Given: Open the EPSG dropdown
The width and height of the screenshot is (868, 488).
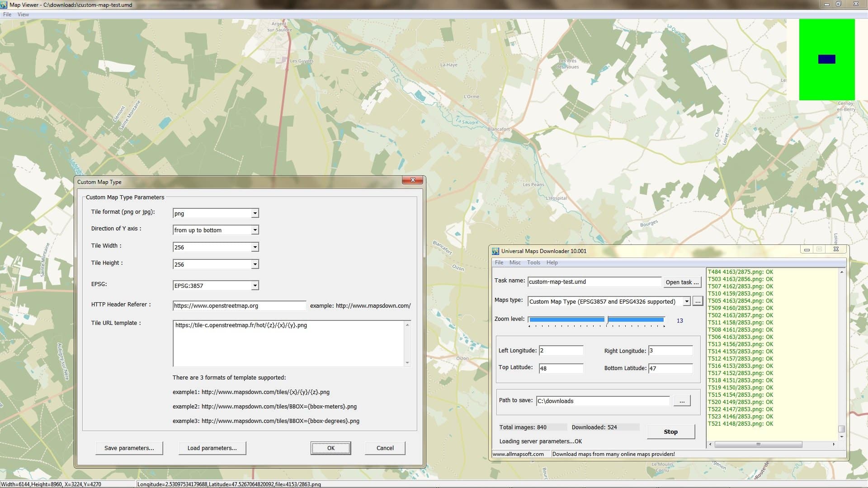Looking at the screenshot, I should 255,285.
